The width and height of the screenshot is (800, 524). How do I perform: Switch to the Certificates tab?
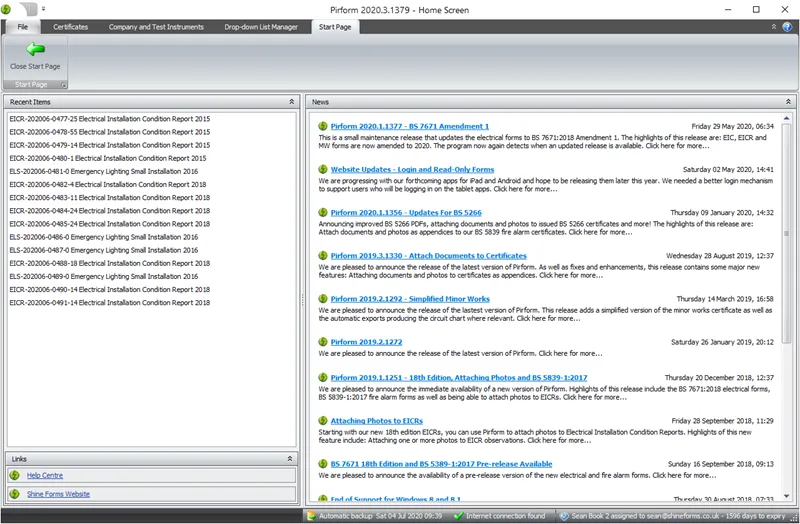point(70,27)
